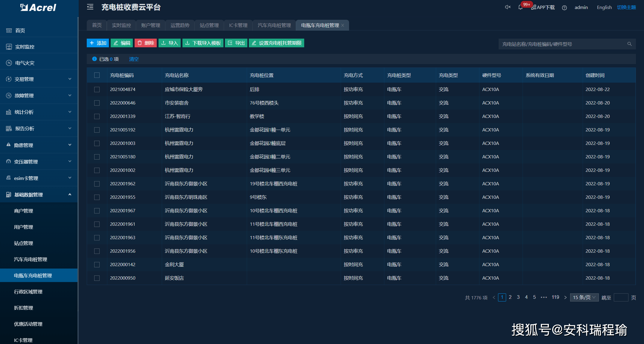Viewport: 644px width, 344px height.
Task: Expand the 变压器管理 menu chevron
Action: 70,161
